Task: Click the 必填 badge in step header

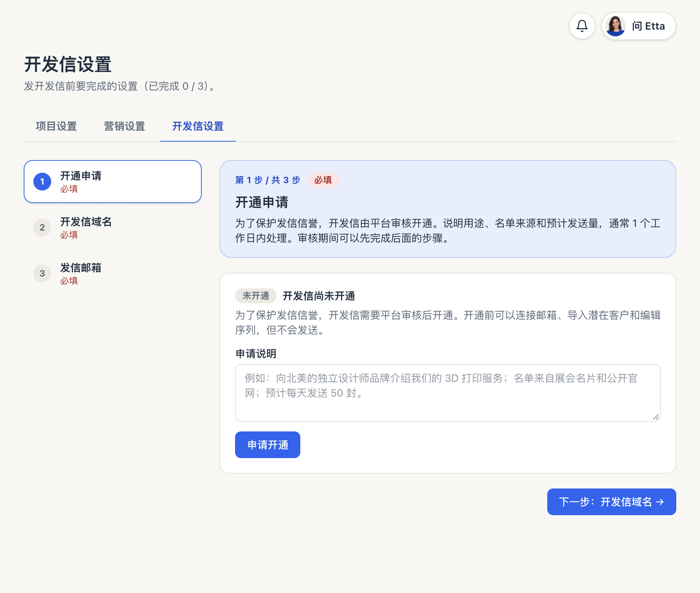Action: (323, 180)
